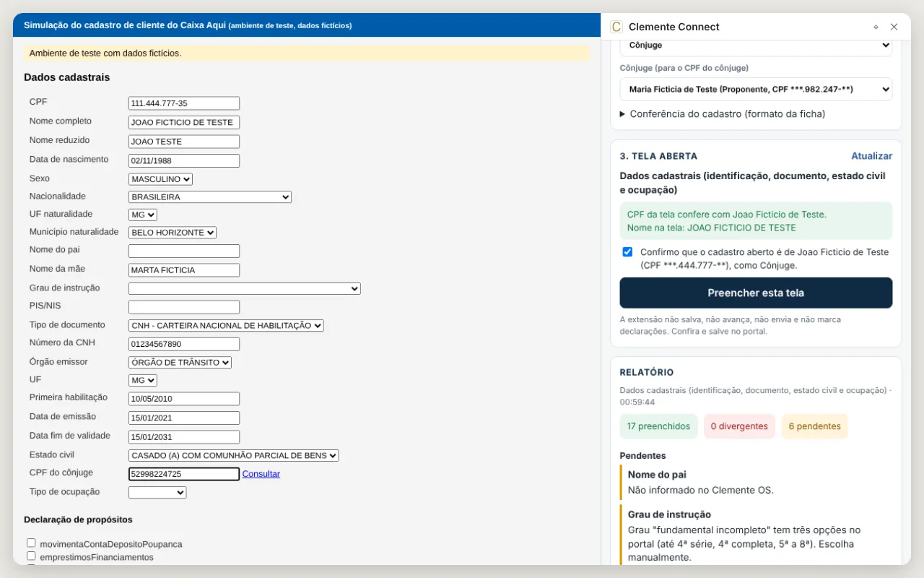Viewport: 924px width, 578px height.
Task: Click the Preencher esta tela button
Action: 756,293
